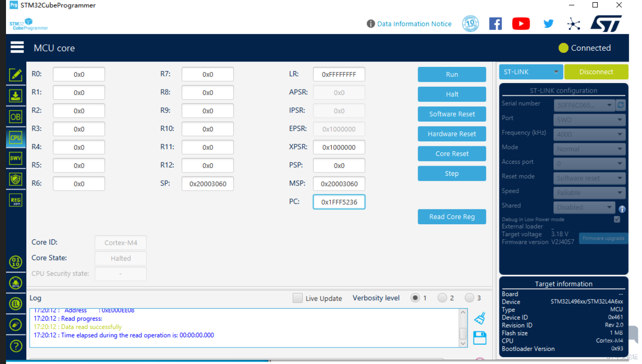Click the 10-year anniversary badge icon
The height and width of the screenshot is (364, 642).
(x=470, y=24)
